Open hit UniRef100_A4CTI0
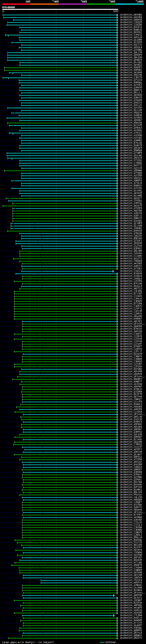Viewport: 146px width, 644px height. click(131, 45)
